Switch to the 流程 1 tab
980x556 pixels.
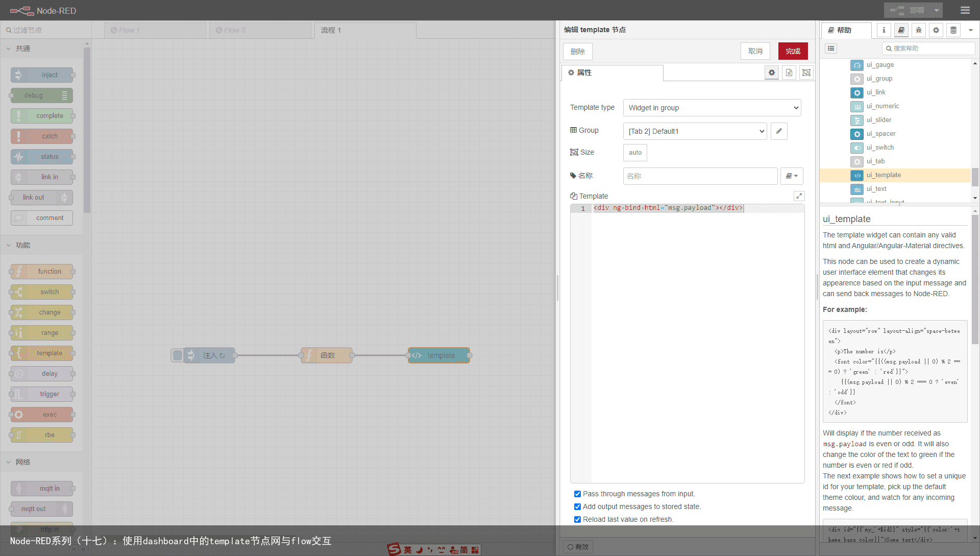[365, 30]
